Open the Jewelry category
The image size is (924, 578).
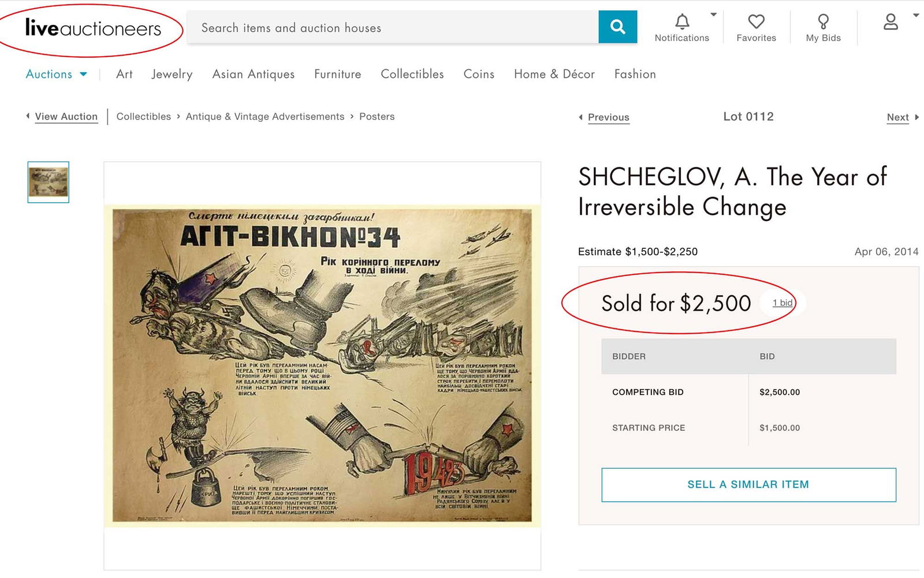172,74
